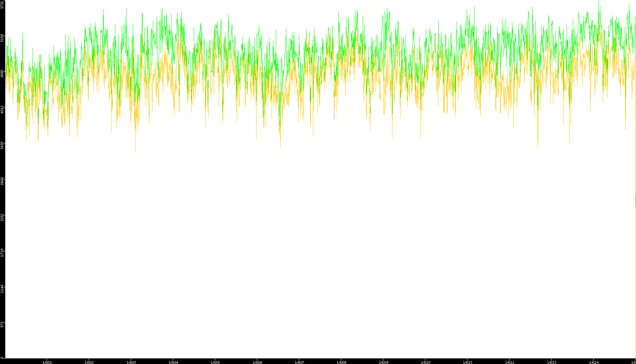Click the 14:12 time marker
This screenshot has width=636, height=364.
click(x=510, y=362)
